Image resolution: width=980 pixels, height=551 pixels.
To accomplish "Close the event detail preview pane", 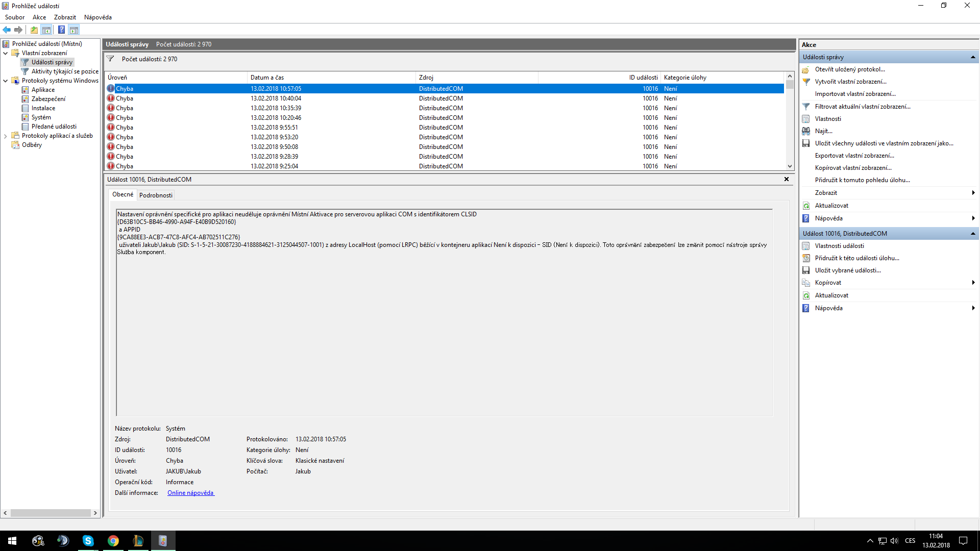I will tap(787, 179).
